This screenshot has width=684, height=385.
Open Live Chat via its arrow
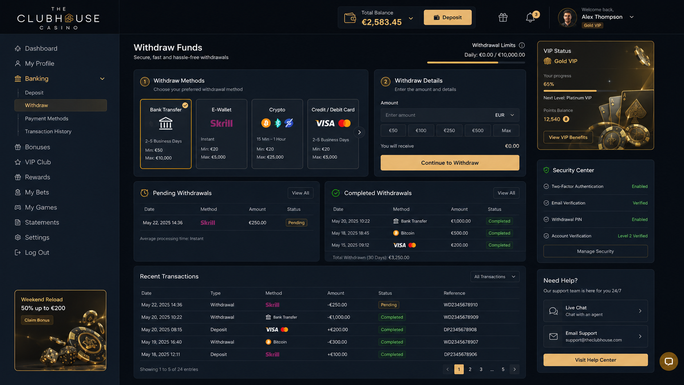640,311
